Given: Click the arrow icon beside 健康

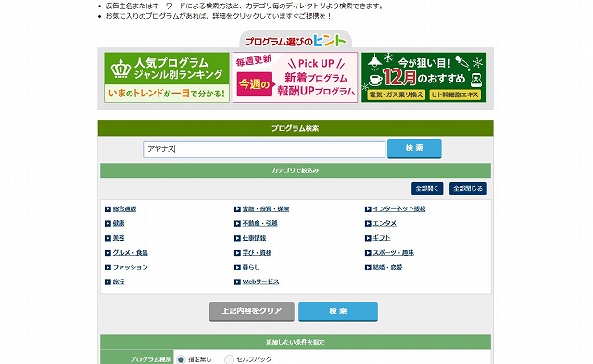Looking at the screenshot, I should 107,224.
